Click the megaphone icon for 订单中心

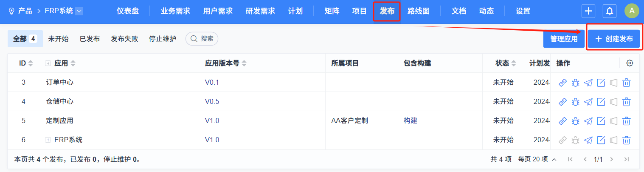coord(613,83)
